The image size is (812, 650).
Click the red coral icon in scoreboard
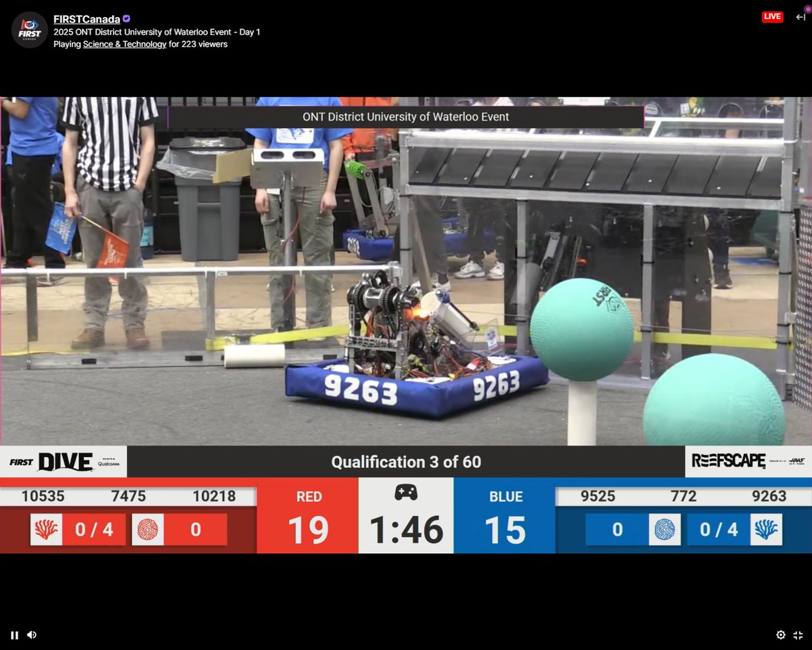pyautogui.click(x=46, y=529)
